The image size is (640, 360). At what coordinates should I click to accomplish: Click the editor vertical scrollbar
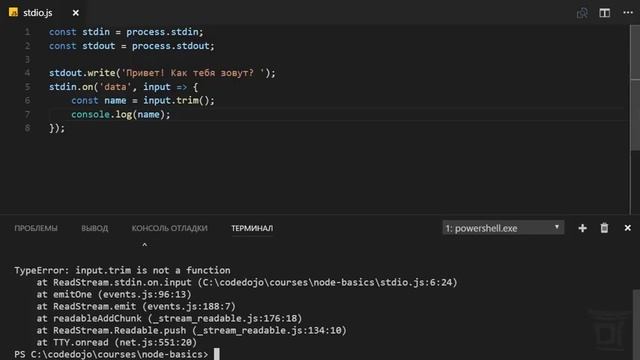635,88
